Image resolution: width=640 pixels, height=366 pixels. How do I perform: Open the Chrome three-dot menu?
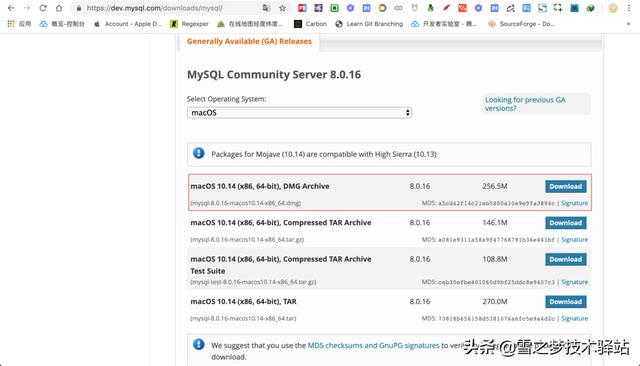pyautogui.click(x=629, y=8)
